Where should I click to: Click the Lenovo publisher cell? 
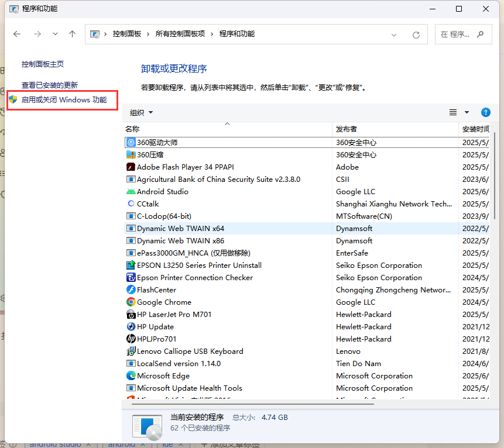tap(348, 351)
